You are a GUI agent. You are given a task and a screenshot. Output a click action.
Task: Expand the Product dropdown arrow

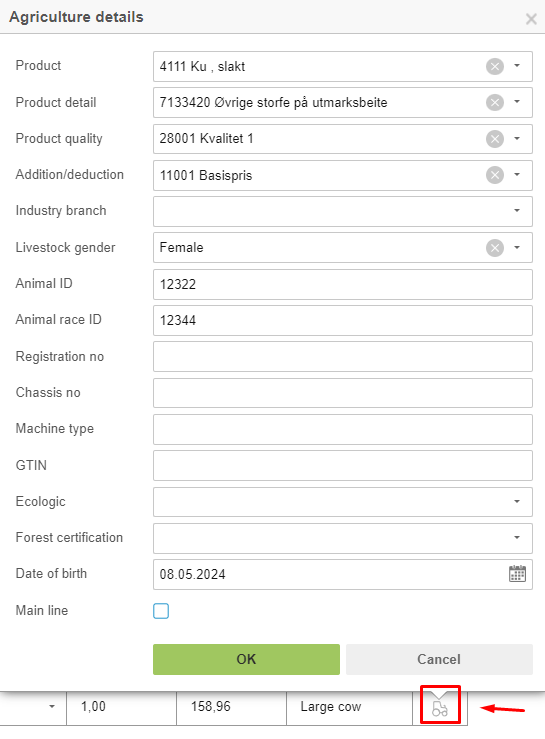(517, 66)
